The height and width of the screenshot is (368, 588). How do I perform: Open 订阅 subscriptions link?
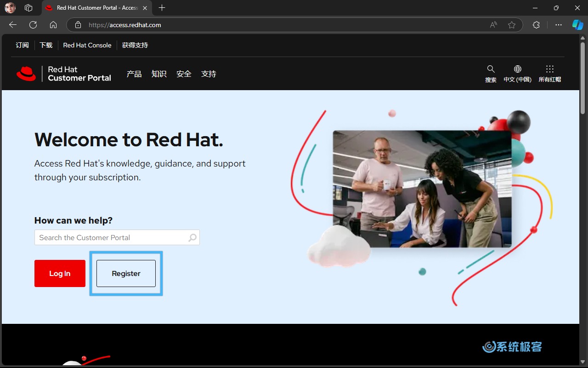tap(22, 45)
